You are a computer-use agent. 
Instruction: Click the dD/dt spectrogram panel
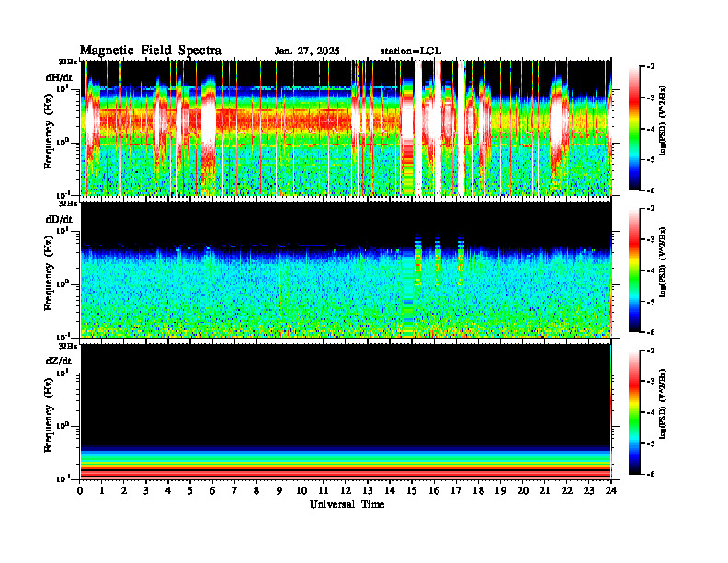coord(347,270)
